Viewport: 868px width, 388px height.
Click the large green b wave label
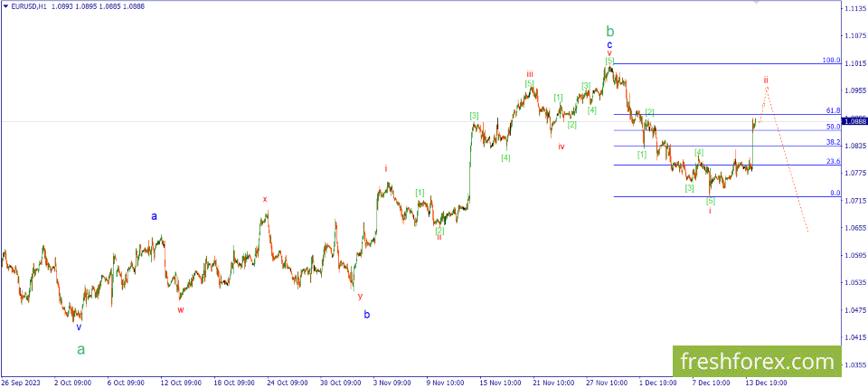point(609,31)
